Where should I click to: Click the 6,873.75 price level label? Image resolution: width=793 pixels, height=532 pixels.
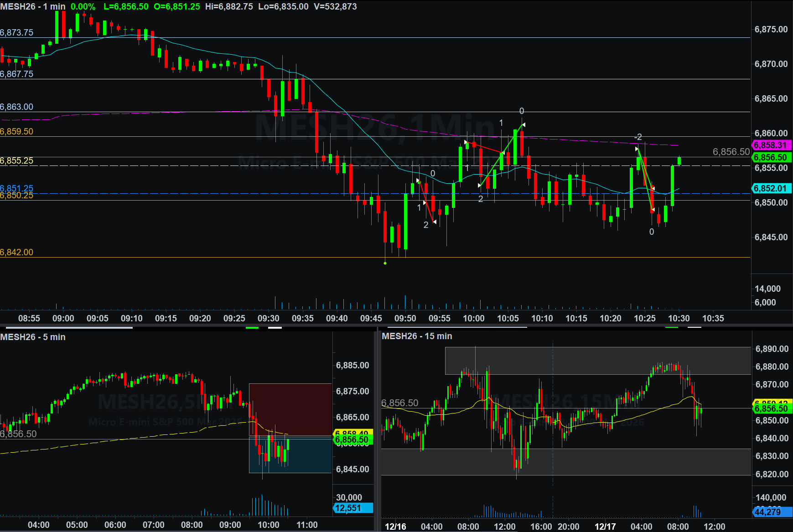click(x=17, y=32)
